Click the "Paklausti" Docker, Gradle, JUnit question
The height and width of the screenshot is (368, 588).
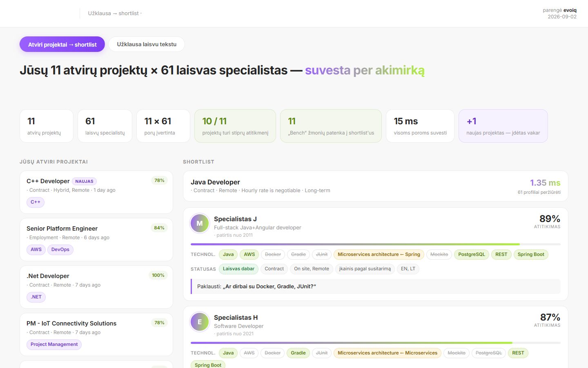[376, 287]
